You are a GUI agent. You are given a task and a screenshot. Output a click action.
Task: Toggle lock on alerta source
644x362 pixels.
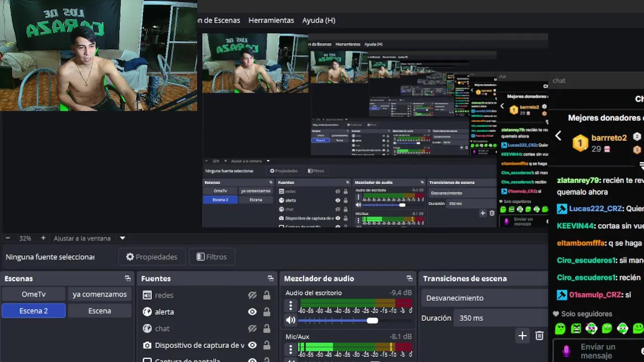pyautogui.click(x=267, y=312)
